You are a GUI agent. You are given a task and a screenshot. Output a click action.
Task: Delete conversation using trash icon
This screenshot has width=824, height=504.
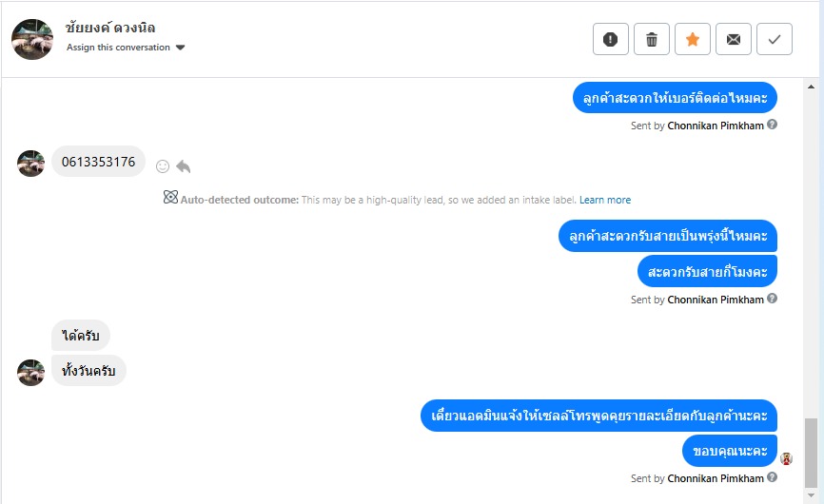[652, 39]
